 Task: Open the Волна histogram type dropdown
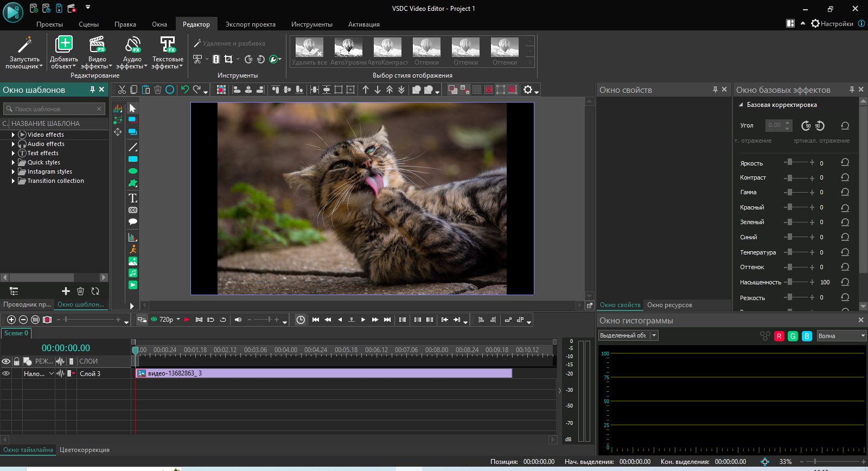[x=841, y=336]
